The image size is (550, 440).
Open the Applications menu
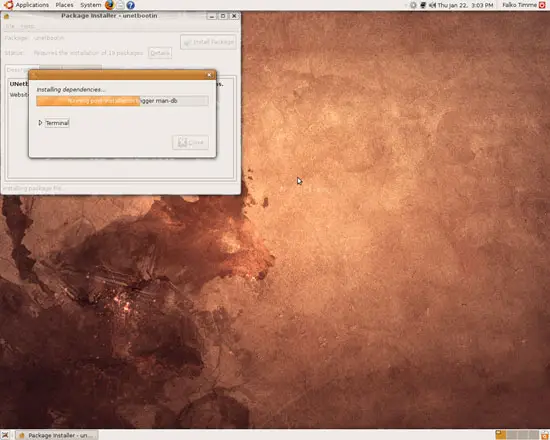click(32, 5)
